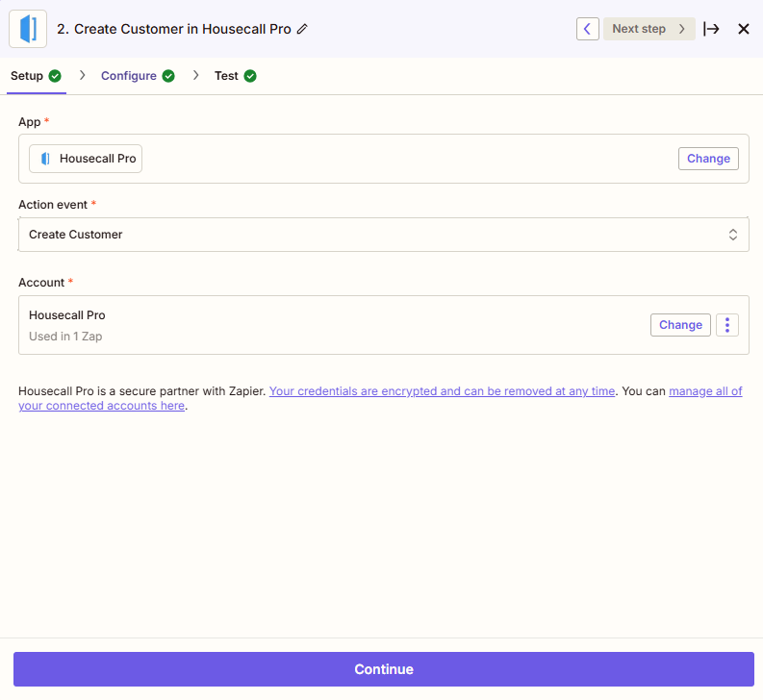Click the 'Action event' field label
The image size is (763, 700).
tap(53, 205)
